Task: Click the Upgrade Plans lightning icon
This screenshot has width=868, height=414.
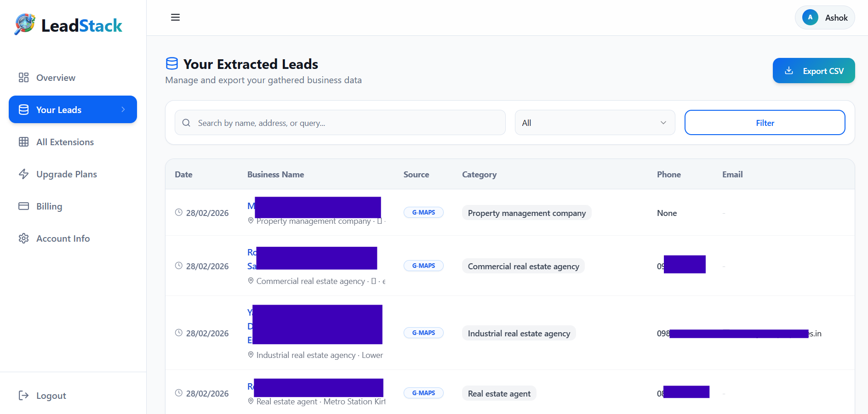Action: point(23,174)
